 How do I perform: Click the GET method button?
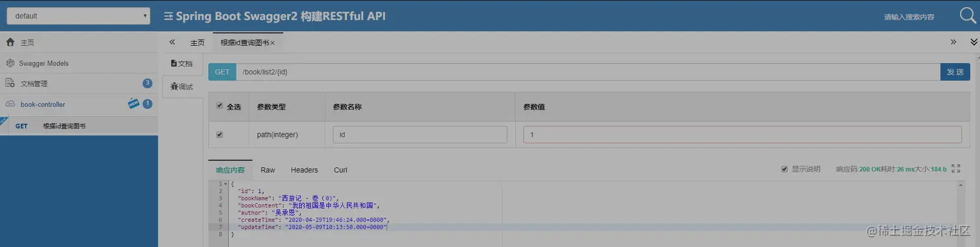(x=222, y=72)
